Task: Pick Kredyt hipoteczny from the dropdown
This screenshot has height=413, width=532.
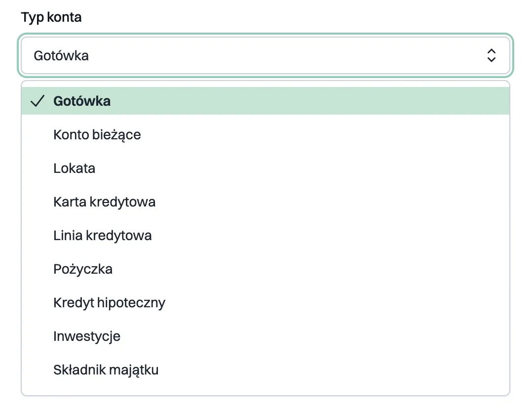Action: click(x=110, y=303)
